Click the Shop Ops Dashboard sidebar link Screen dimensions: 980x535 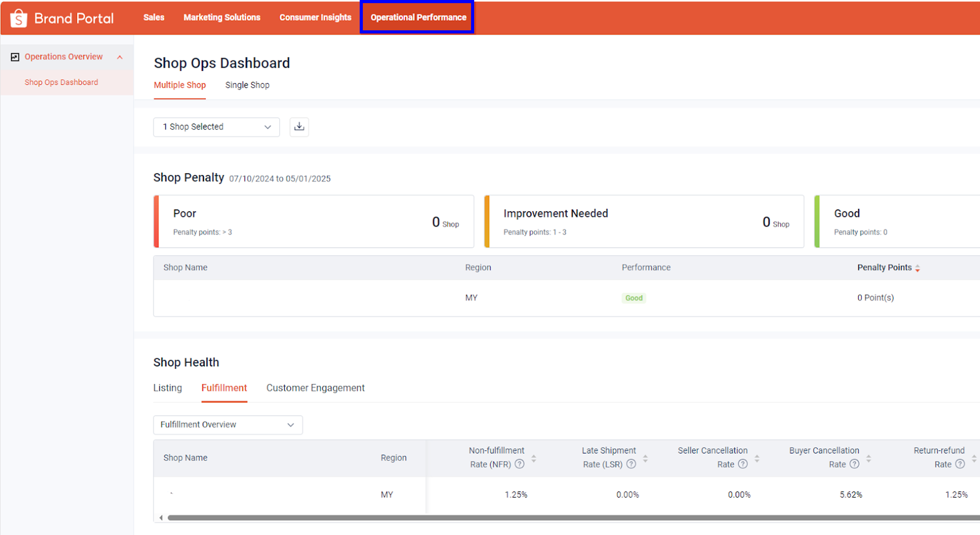pos(61,82)
